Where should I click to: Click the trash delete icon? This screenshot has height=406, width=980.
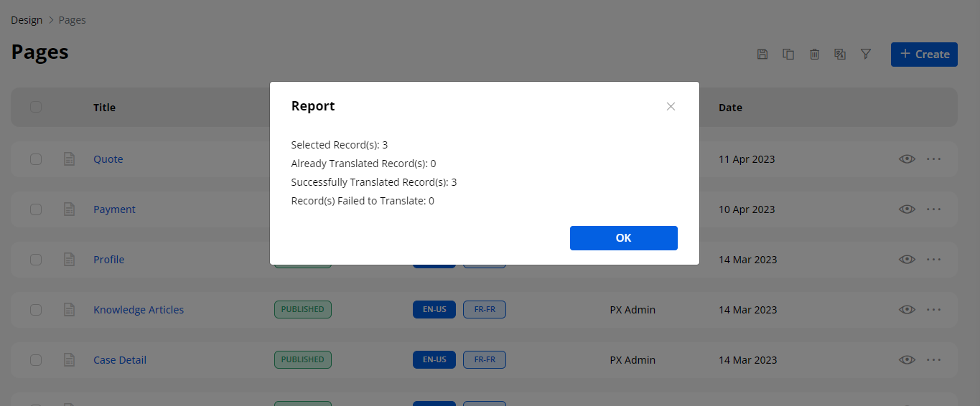(x=814, y=55)
